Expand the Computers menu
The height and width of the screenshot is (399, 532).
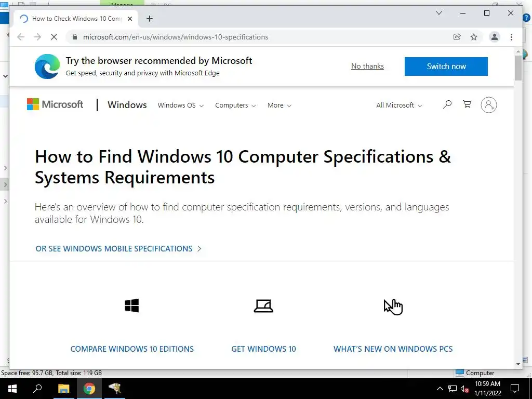(x=235, y=105)
